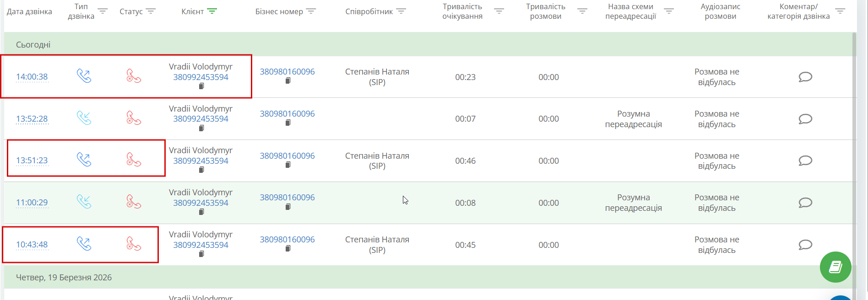This screenshot has height=300, width=868.
Task: Copy the client number in the 14:00:38 row
Action: coord(201,86)
